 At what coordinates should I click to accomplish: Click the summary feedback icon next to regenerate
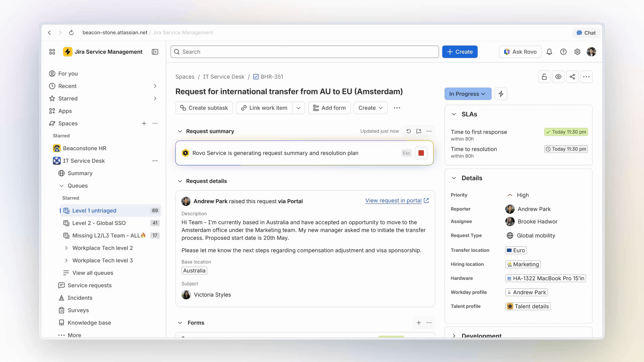pyautogui.click(x=419, y=131)
